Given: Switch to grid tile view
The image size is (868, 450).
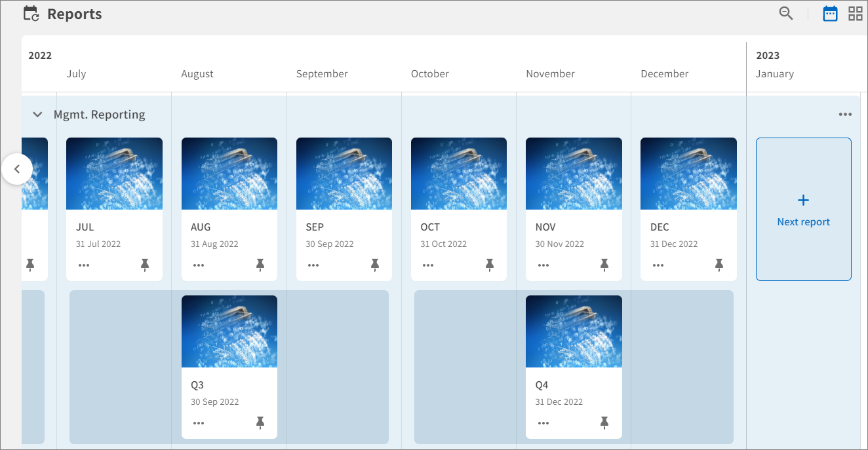Looking at the screenshot, I should click(855, 14).
